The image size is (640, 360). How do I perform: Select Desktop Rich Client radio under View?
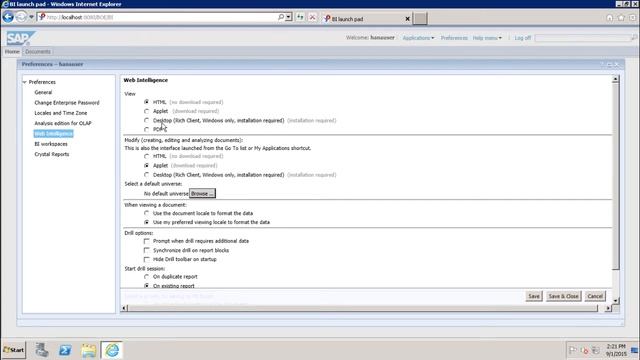pos(147,120)
